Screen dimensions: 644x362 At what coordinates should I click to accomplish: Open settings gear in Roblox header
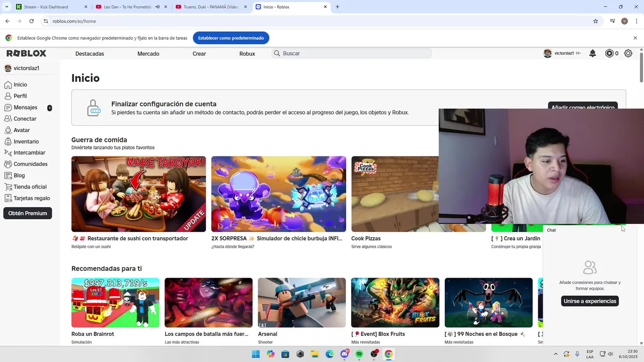pyautogui.click(x=628, y=53)
